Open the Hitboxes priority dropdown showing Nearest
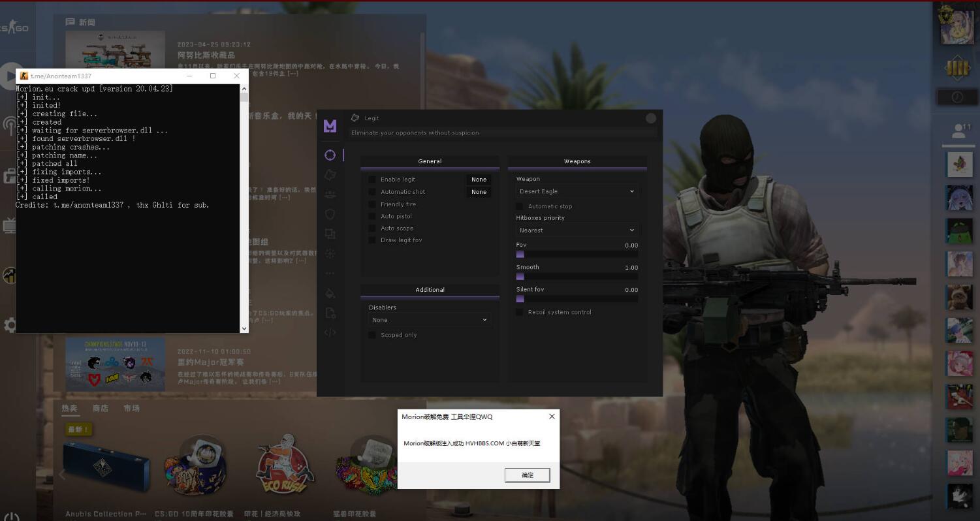The image size is (980, 521). click(577, 230)
